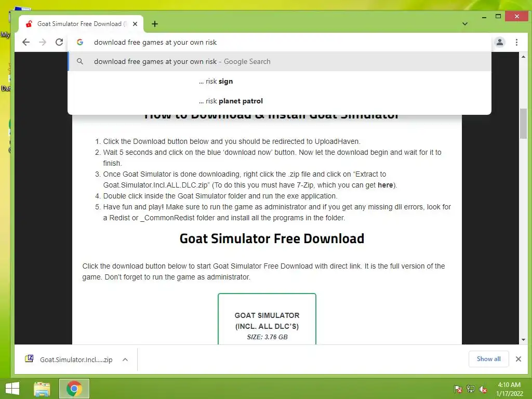The height and width of the screenshot is (399, 532).
Task: Select the 'risk sign' suggestion
Action: (x=280, y=81)
